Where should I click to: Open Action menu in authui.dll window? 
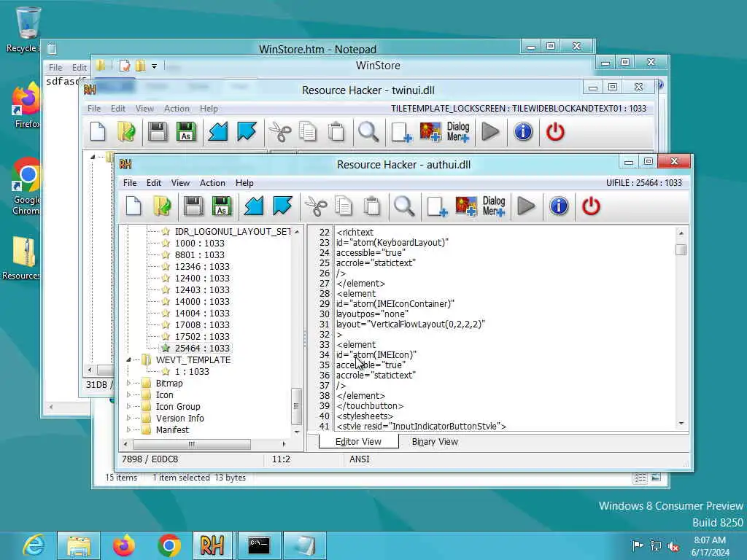tap(212, 183)
